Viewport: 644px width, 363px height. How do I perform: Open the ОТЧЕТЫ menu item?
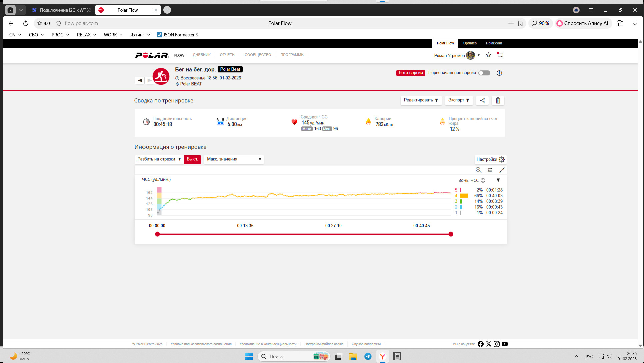pyautogui.click(x=228, y=55)
